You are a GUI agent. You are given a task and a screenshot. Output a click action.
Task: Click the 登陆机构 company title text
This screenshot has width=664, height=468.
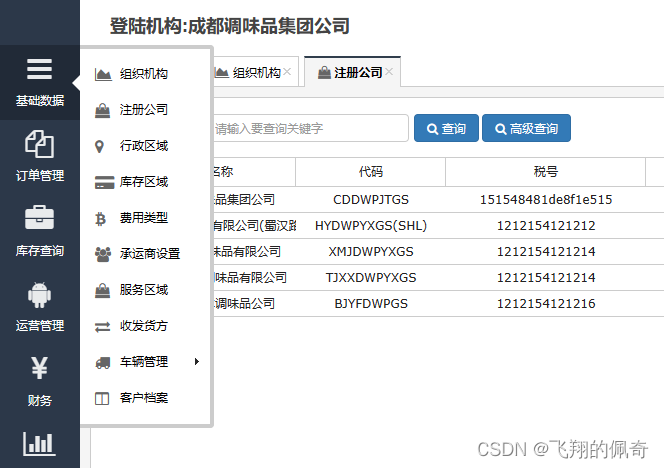coord(230,26)
